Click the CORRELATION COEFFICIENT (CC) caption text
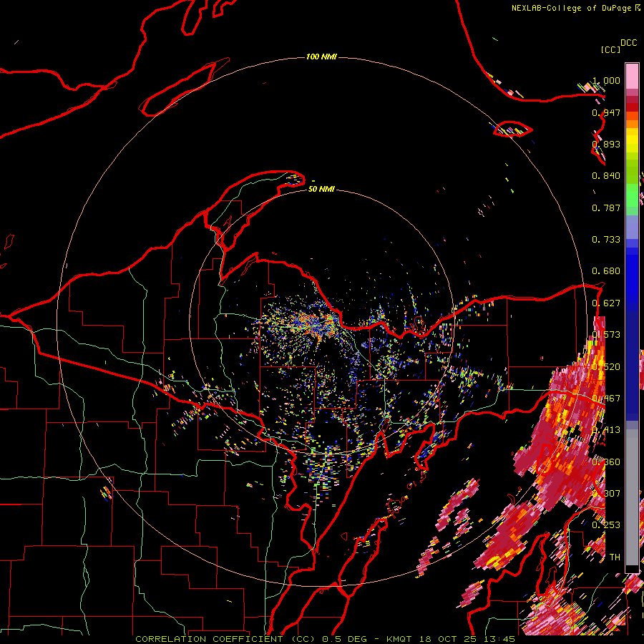The image size is (644, 644). pos(225,639)
